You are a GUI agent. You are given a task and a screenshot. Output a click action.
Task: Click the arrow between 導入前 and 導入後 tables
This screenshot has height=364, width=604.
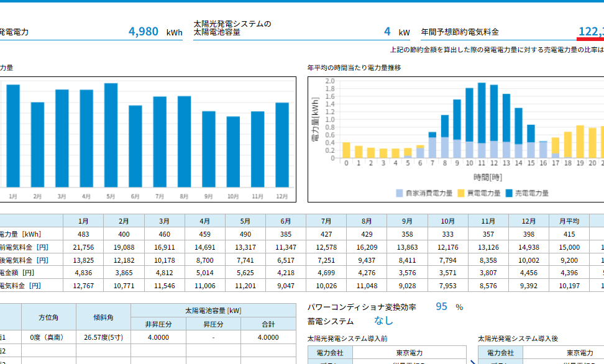(473, 362)
